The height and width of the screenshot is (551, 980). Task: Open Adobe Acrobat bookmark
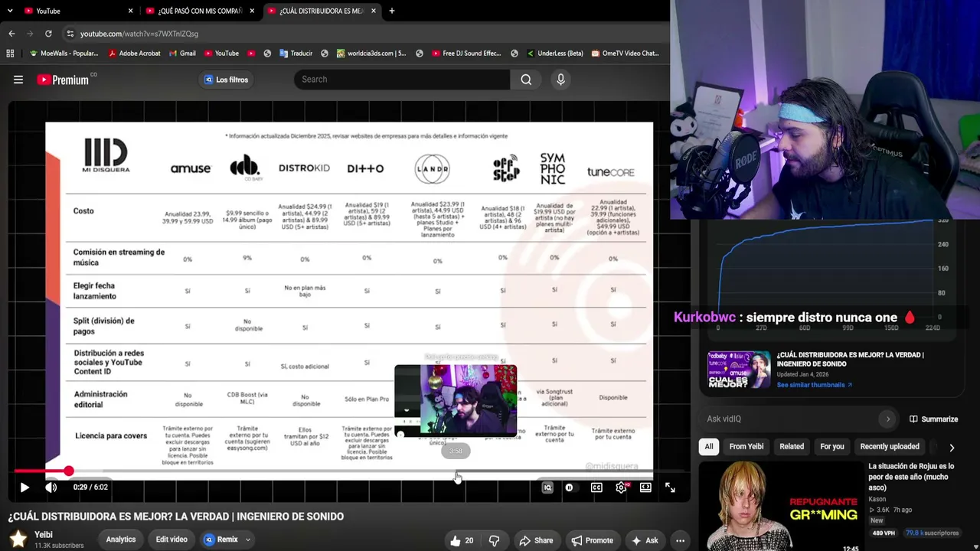tap(134, 54)
